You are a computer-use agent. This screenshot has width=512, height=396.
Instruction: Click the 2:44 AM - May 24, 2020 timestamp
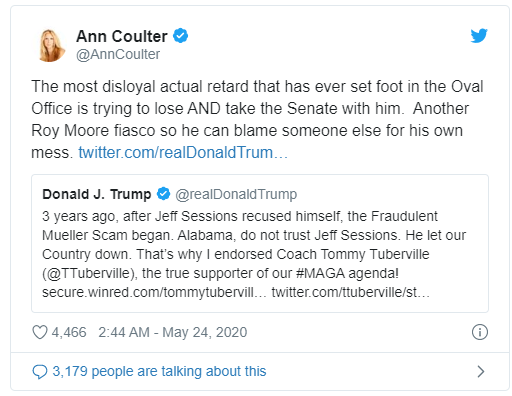point(173,332)
